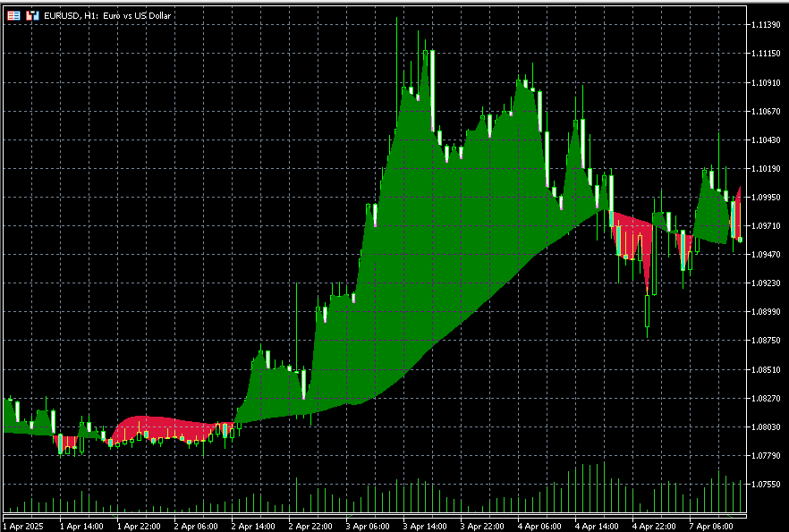Open the Depth of Market icon
This screenshot has width=789, height=532.
[x=33, y=15]
